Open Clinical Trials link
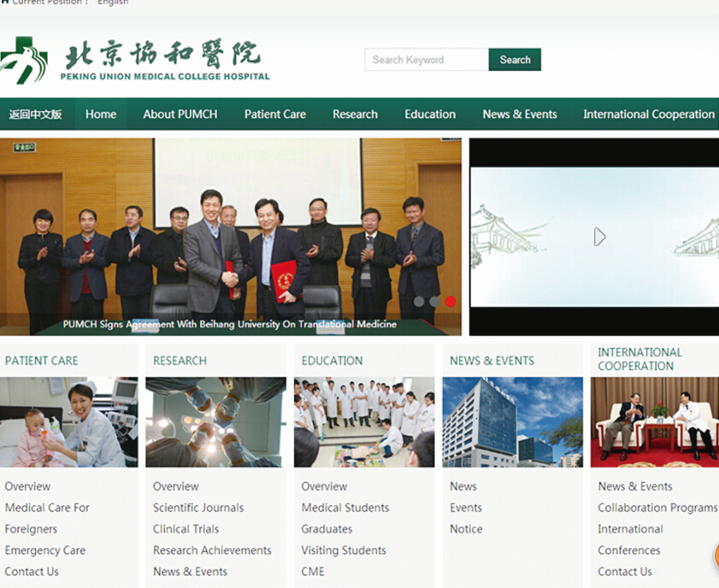The width and height of the screenshot is (719, 588). coord(186,529)
